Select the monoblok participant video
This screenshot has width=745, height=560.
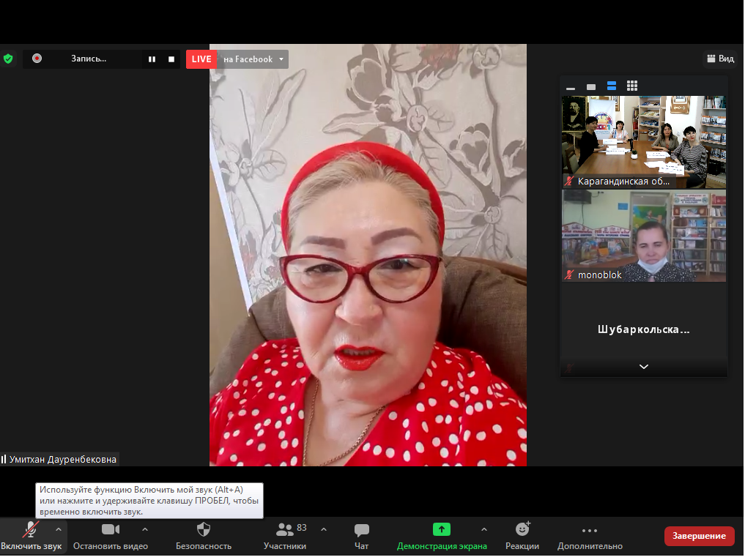coord(643,236)
